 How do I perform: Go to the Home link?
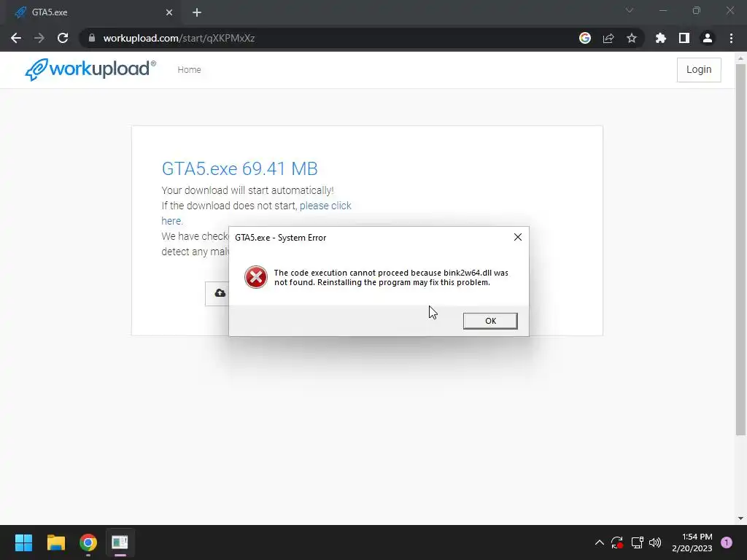point(189,69)
